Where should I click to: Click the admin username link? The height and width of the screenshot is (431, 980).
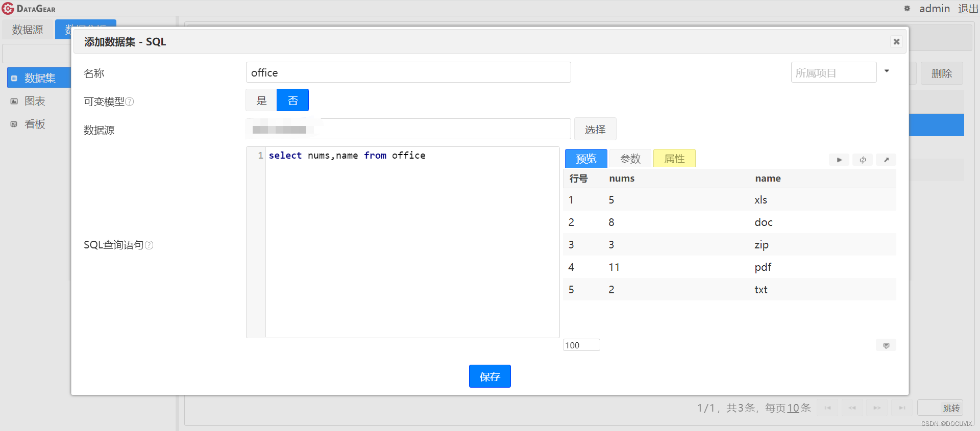(x=935, y=8)
